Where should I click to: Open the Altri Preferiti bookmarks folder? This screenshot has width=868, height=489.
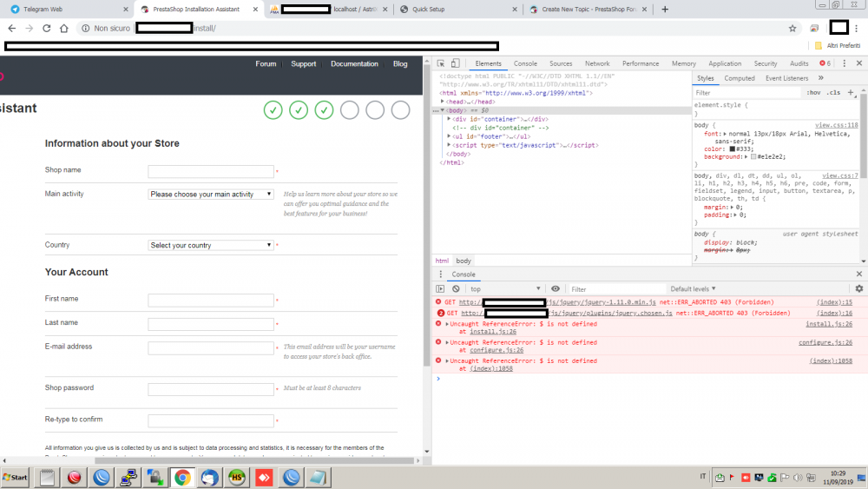tap(838, 45)
